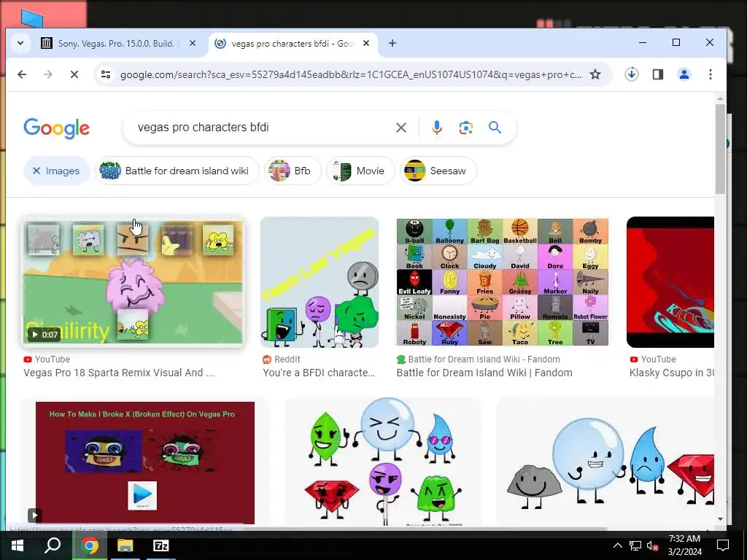747x560 pixels.
Task: Select the Seesaw filter chip
Action: tap(438, 171)
